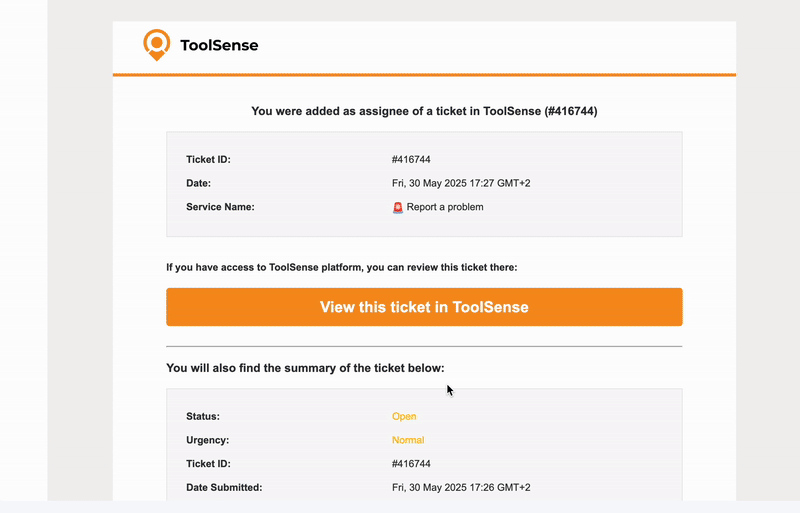Screen dimensions: 800x513
Task: Click the #416744 value in the summary section
Action: [x=411, y=464]
